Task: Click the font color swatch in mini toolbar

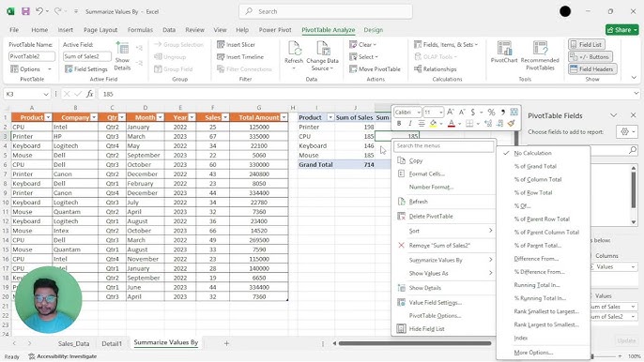Action: [452, 123]
